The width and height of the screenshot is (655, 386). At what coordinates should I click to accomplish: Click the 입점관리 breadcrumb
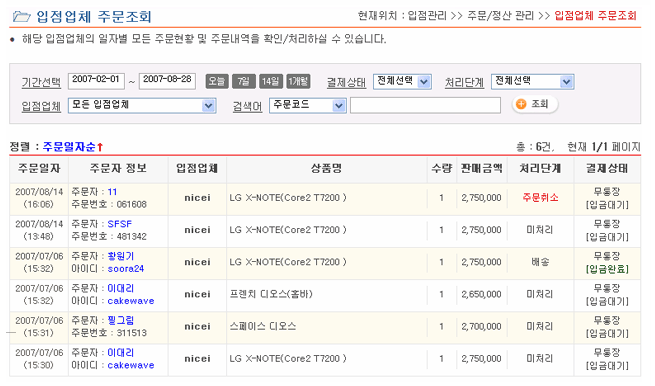pos(427,16)
